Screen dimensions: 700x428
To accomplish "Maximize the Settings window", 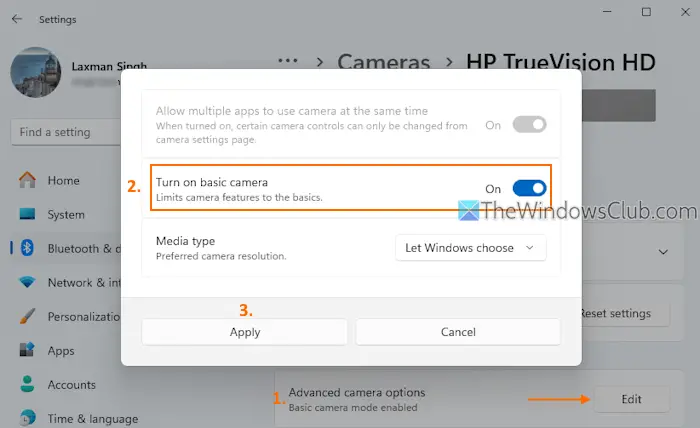I will [x=646, y=12].
